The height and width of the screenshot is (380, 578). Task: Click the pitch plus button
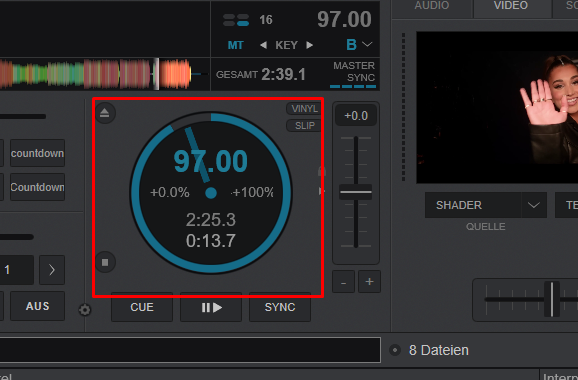coord(369,282)
